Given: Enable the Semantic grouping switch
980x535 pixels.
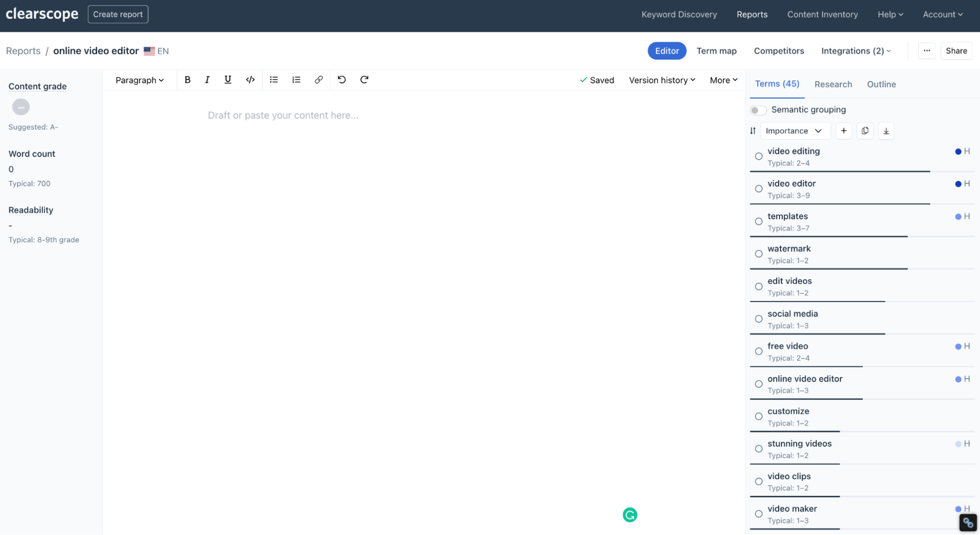Looking at the screenshot, I should click(x=758, y=110).
